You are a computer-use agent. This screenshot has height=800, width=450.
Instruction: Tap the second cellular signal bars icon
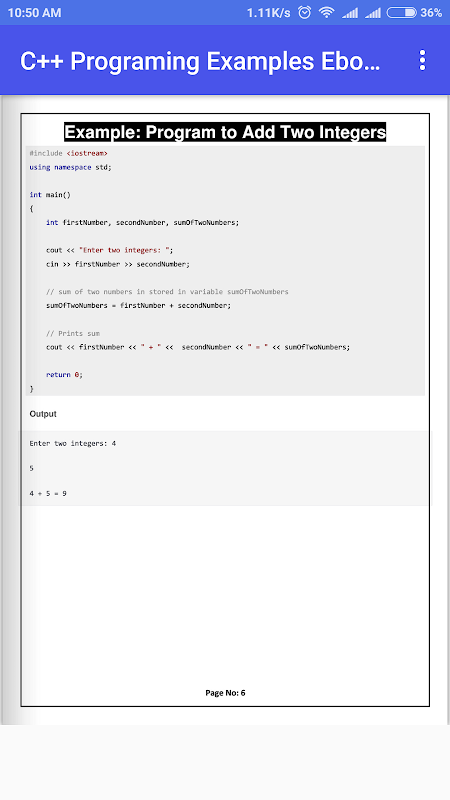(373, 13)
